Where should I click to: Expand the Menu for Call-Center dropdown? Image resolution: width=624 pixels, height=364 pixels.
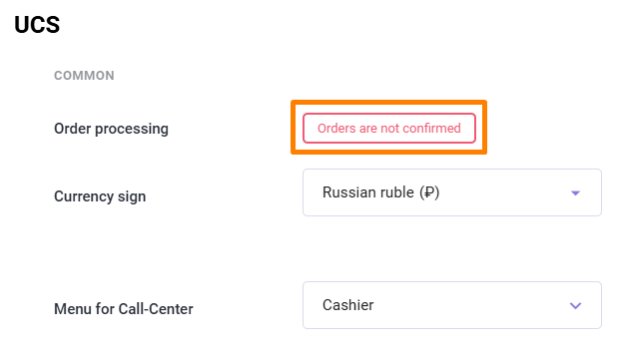pos(452,305)
